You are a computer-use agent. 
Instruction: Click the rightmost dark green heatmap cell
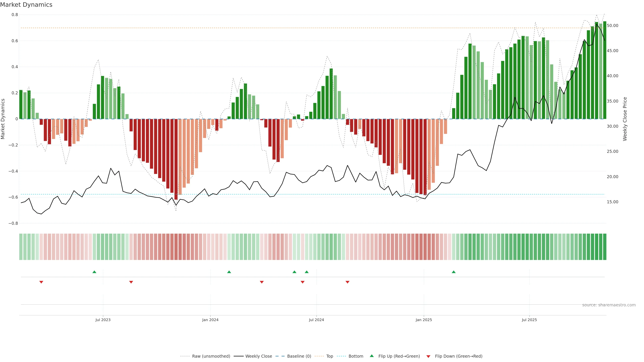604,247
